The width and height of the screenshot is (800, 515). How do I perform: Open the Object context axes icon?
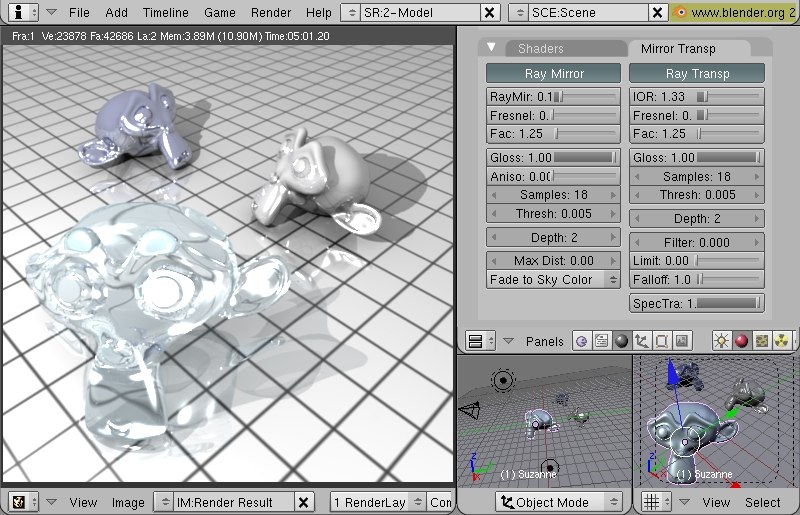(641, 341)
